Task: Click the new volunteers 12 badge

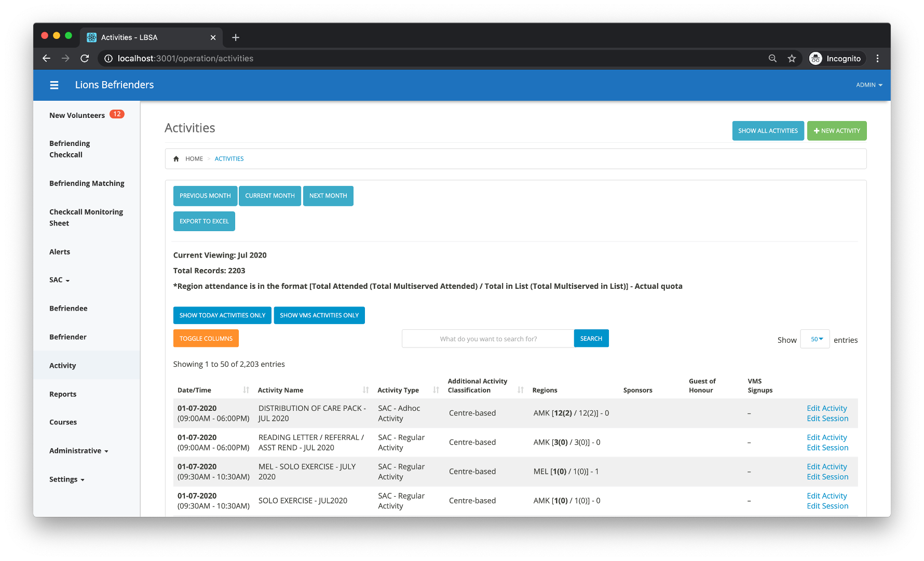Action: click(x=117, y=114)
